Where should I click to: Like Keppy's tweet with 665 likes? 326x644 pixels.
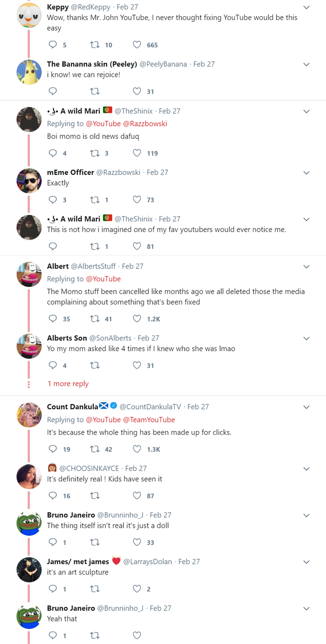(137, 45)
